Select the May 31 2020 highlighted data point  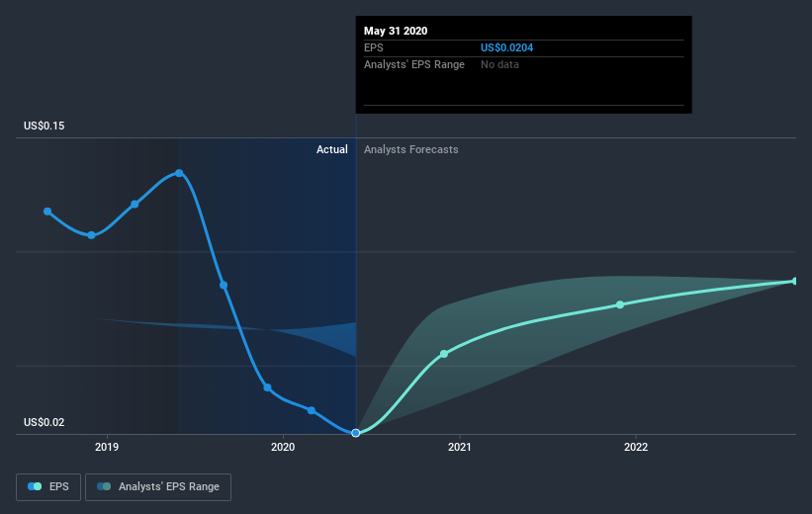[355, 433]
